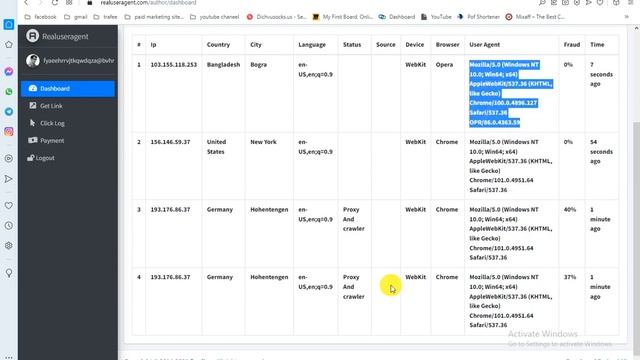The image size is (640, 360).
Task: Open the Dashboard menu item
Action: click(68, 89)
